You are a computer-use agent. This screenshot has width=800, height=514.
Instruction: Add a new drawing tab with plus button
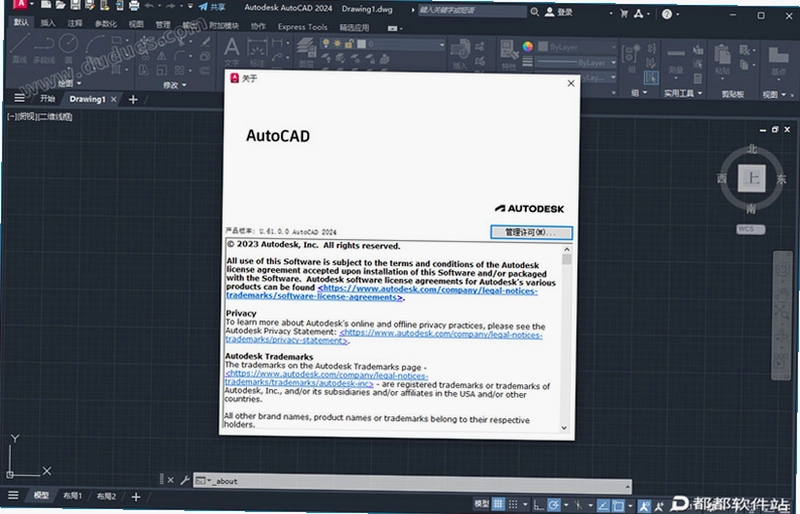[133, 100]
